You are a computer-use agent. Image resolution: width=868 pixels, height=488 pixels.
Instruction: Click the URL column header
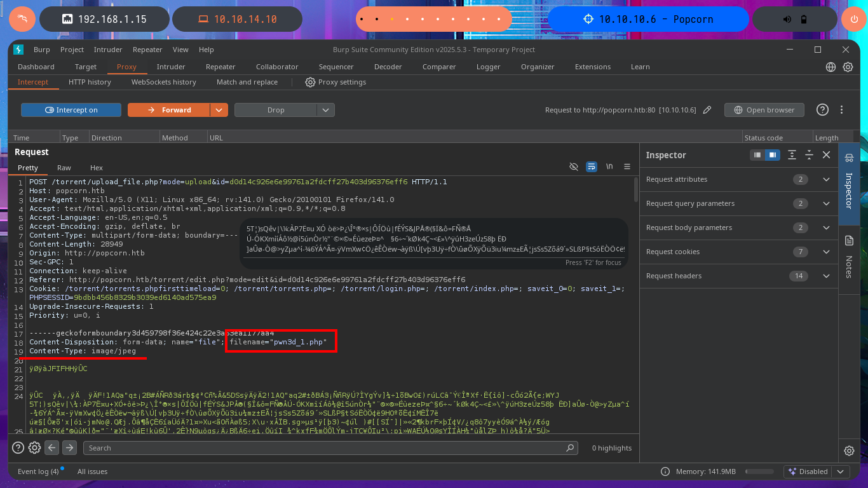(473, 138)
